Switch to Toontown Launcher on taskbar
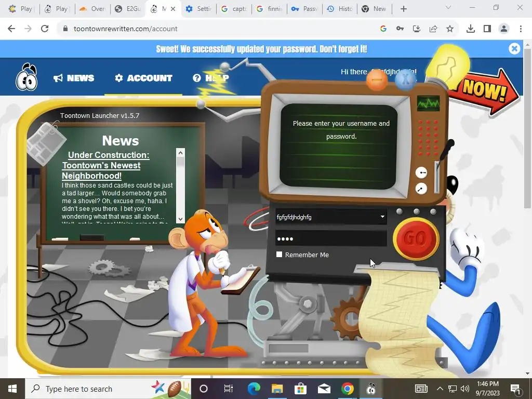The width and height of the screenshot is (532, 399). tap(371, 389)
